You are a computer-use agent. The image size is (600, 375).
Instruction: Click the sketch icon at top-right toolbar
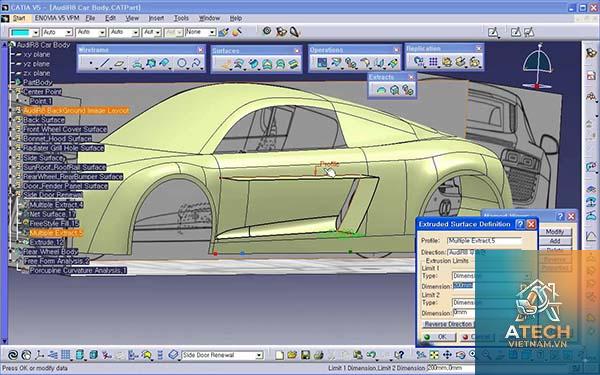click(x=494, y=33)
